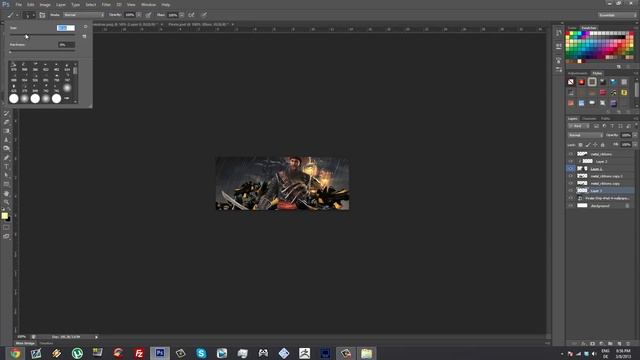
Task: Select the Eraser tool
Action: click(7, 122)
